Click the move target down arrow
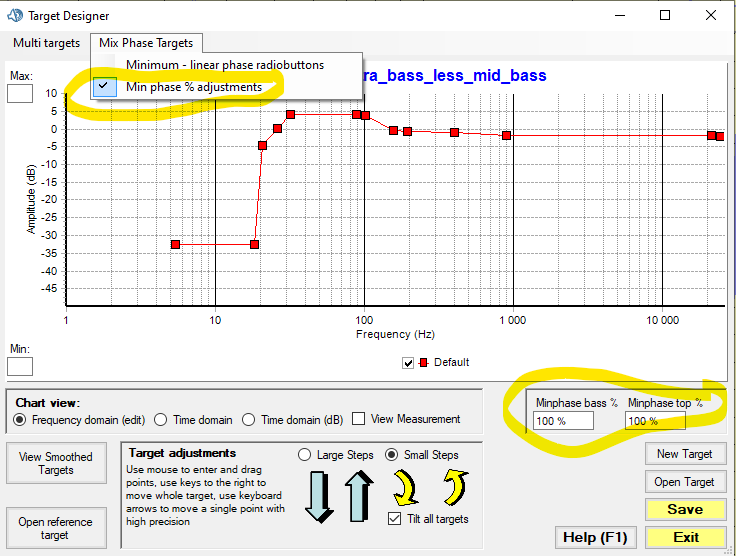Screen dimensions: 736x556 (319, 497)
